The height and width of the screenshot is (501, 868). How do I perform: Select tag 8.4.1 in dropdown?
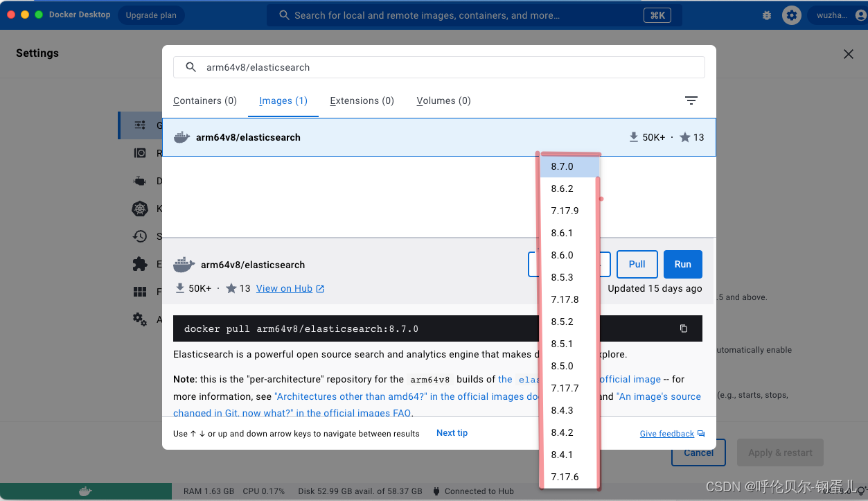569,455
